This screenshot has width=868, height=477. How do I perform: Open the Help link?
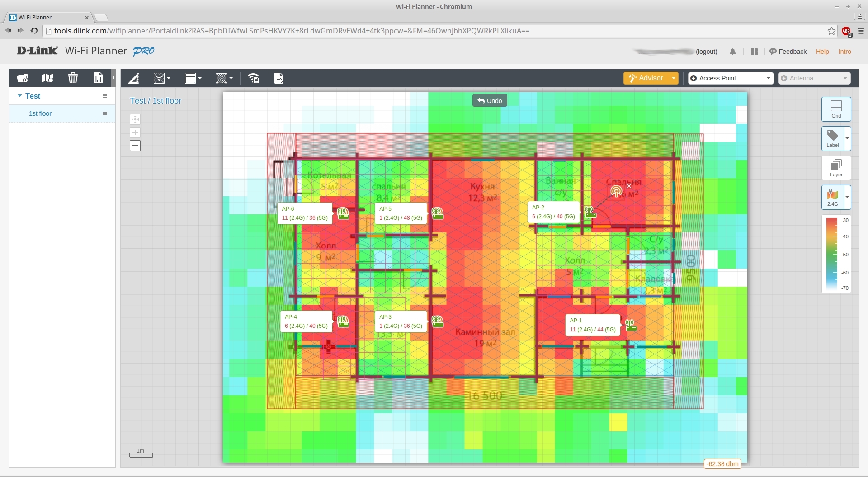(822, 52)
